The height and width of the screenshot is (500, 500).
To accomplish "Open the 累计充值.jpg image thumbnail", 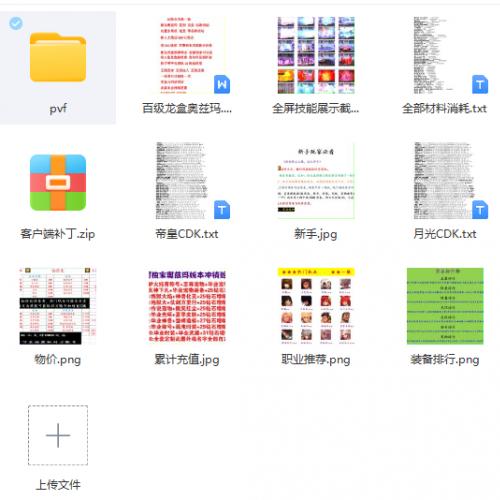I will tap(187, 306).
